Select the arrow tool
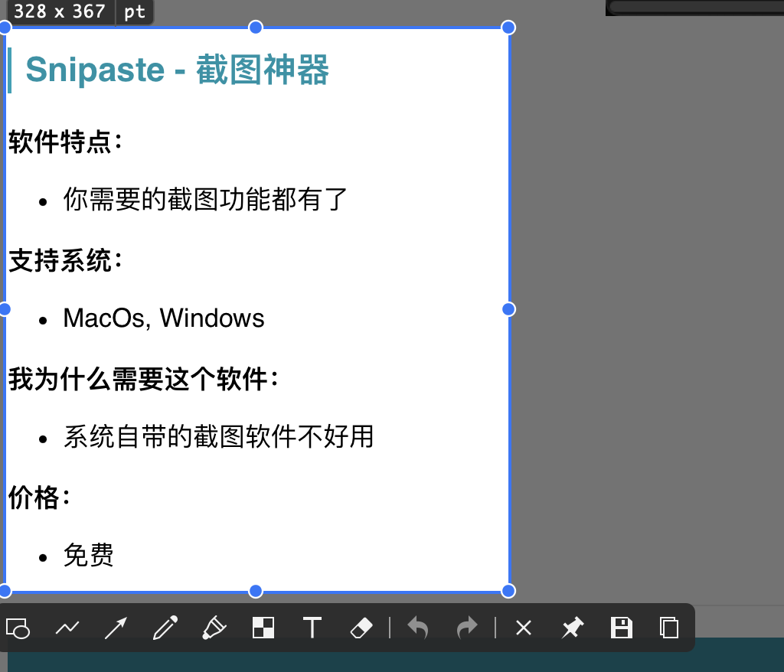Screen dimensions: 784x672 click(116, 628)
